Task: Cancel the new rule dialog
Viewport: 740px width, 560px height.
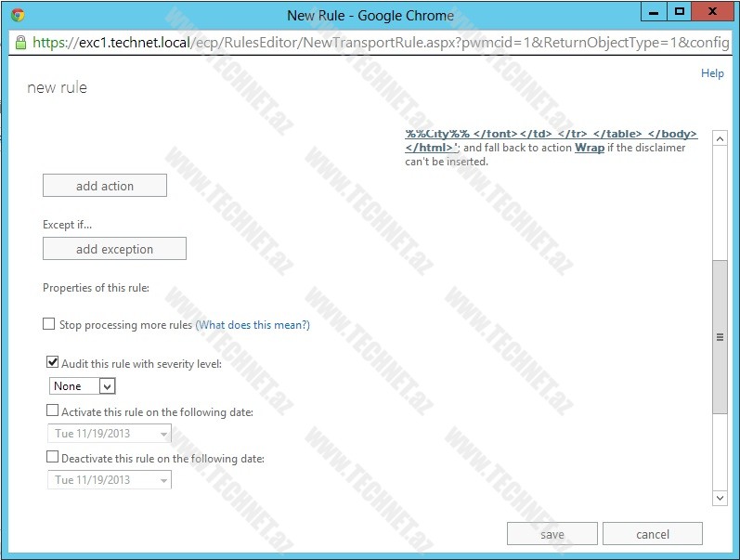Action: 652,534
